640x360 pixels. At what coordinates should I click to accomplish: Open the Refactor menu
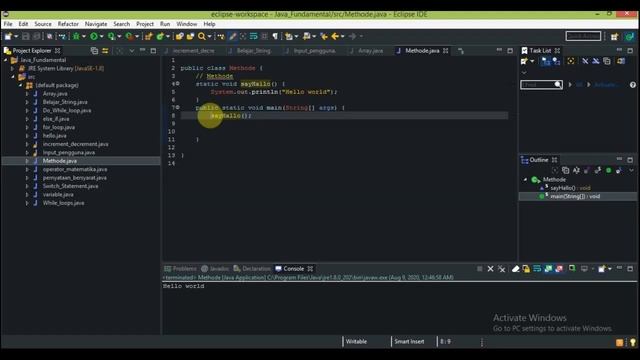coord(68,24)
